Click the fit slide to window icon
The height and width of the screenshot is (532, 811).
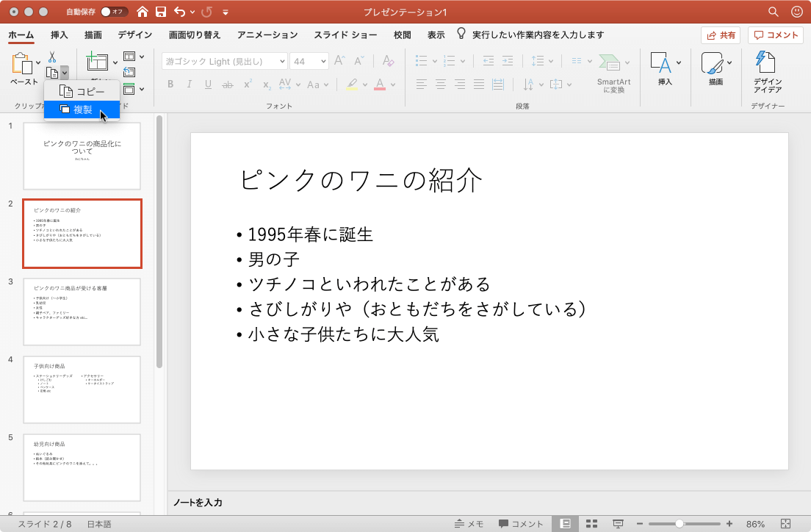(785, 524)
